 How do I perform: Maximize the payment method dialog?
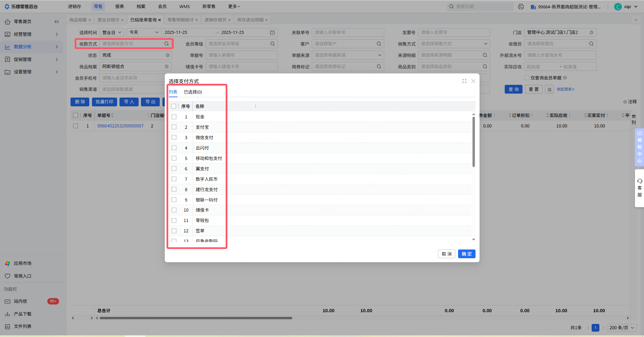[464, 81]
